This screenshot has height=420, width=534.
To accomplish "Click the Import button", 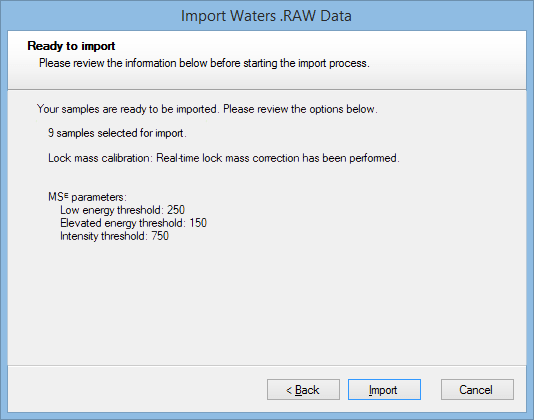I will [x=384, y=389].
